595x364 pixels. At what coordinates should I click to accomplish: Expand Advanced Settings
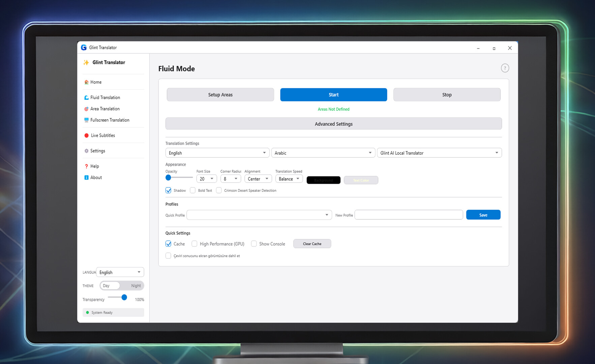334,124
